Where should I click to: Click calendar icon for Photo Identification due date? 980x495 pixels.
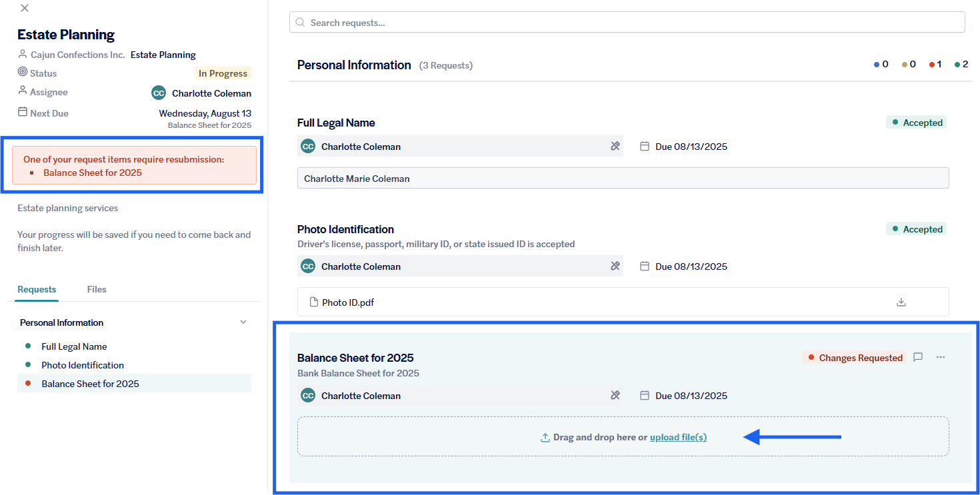[x=645, y=266]
